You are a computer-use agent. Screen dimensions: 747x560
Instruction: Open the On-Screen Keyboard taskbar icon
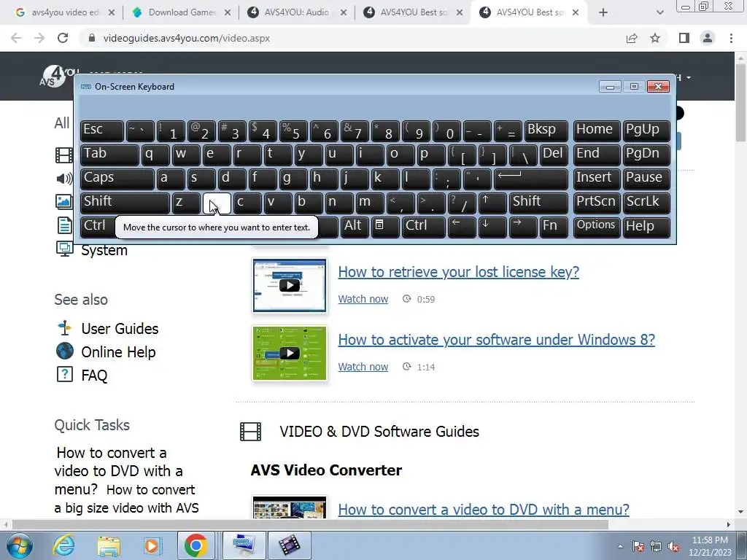tap(244, 545)
